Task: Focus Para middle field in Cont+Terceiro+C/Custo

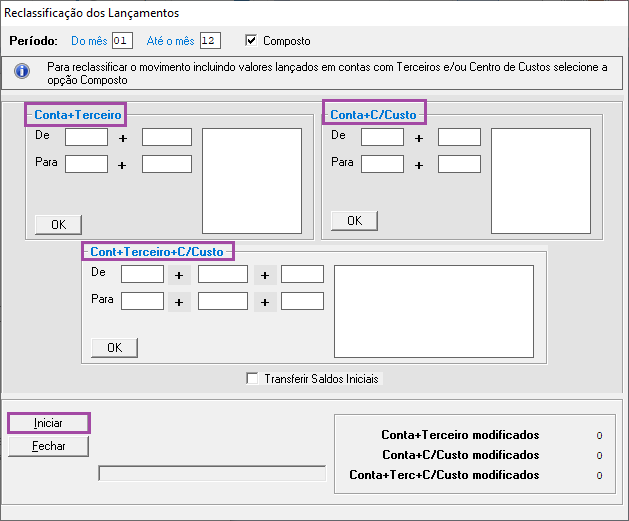Action: tap(223, 301)
